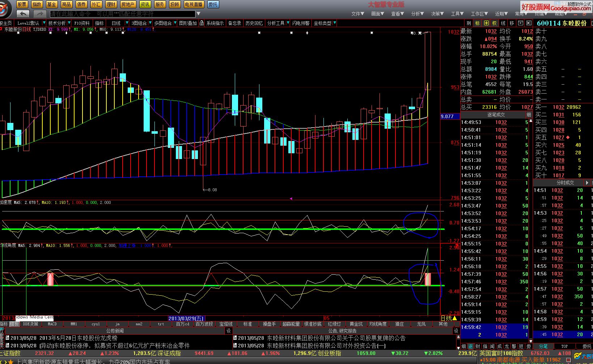Open announcement 关于公司股票复牌的公告
The height and width of the screenshot is (364, 593).
click(x=336, y=338)
